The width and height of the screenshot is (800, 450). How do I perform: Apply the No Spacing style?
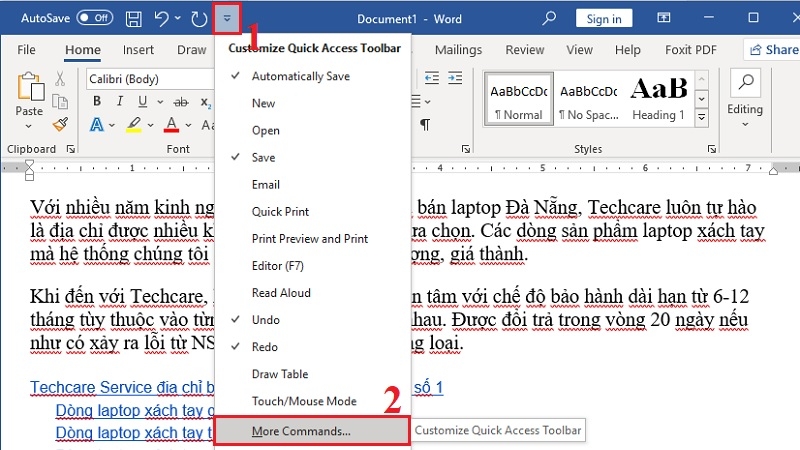tap(589, 99)
